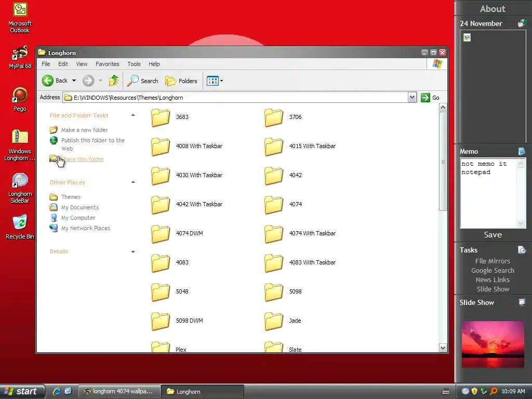The width and height of the screenshot is (532, 399).
Task: Click the Forward navigation arrow
Action: click(88, 81)
